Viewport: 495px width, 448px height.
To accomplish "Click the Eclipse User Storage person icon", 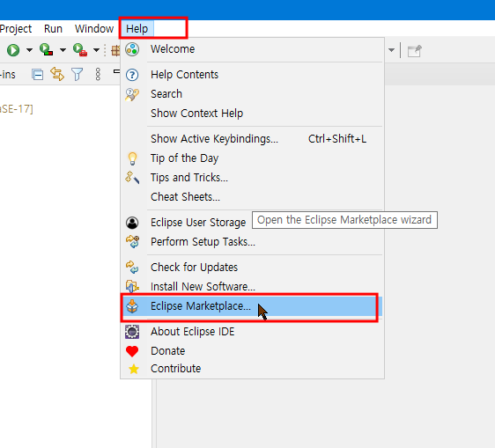I will (132, 223).
